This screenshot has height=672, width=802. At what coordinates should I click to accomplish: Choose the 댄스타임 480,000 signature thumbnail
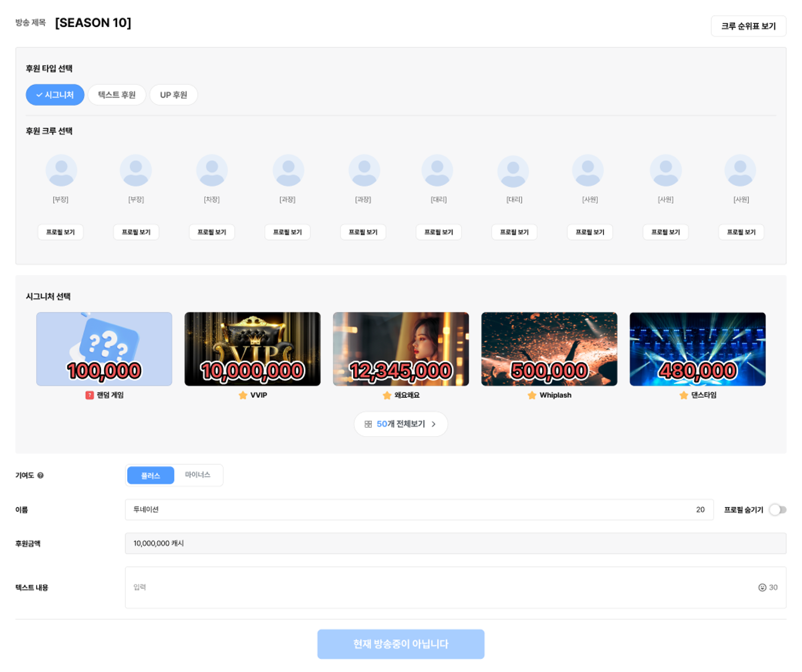pyautogui.click(x=697, y=349)
